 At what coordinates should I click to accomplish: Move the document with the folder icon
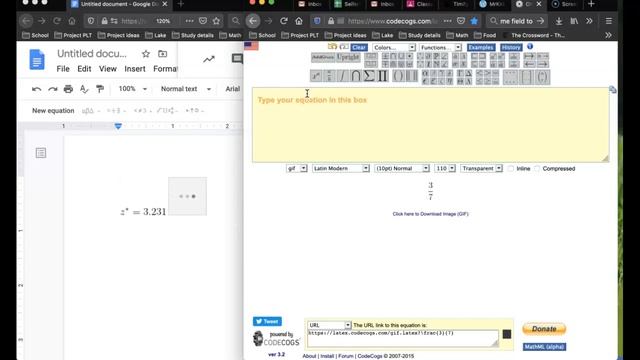click(162, 54)
